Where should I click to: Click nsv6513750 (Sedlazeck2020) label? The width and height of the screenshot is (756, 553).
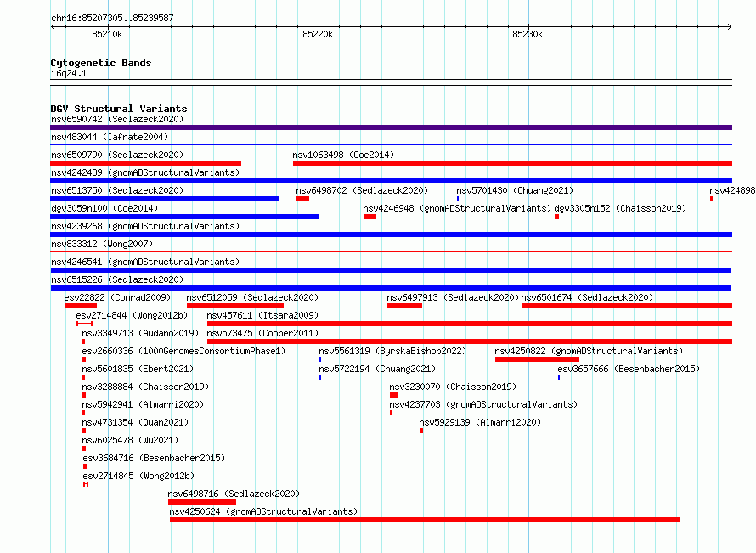click(117, 190)
